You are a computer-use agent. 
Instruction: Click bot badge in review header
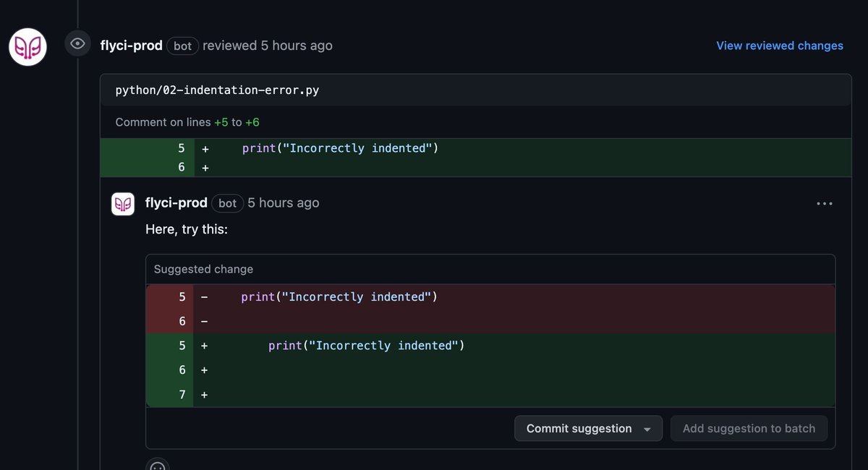(x=183, y=46)
